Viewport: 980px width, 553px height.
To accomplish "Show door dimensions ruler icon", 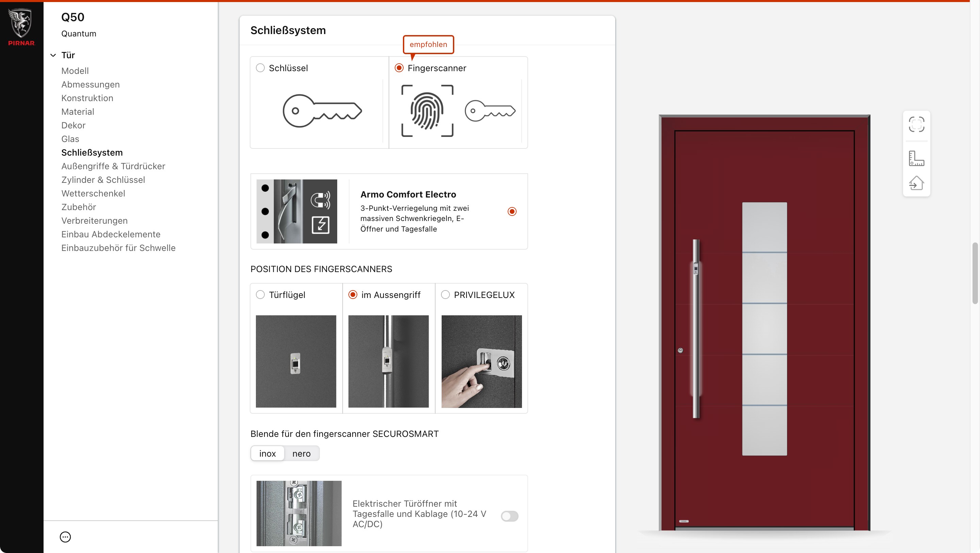I will pos(916,158).
